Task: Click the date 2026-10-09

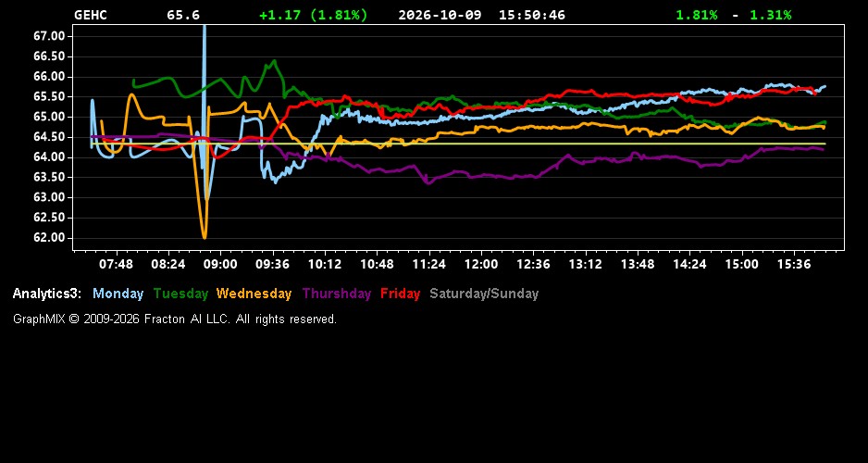Action: [440, 15]
